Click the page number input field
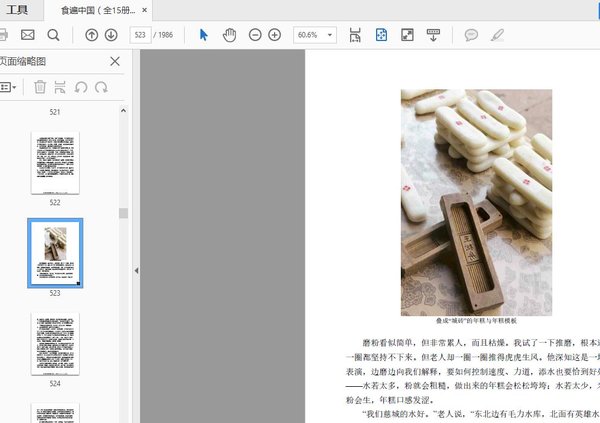600x423 pixels. (138, 35)
